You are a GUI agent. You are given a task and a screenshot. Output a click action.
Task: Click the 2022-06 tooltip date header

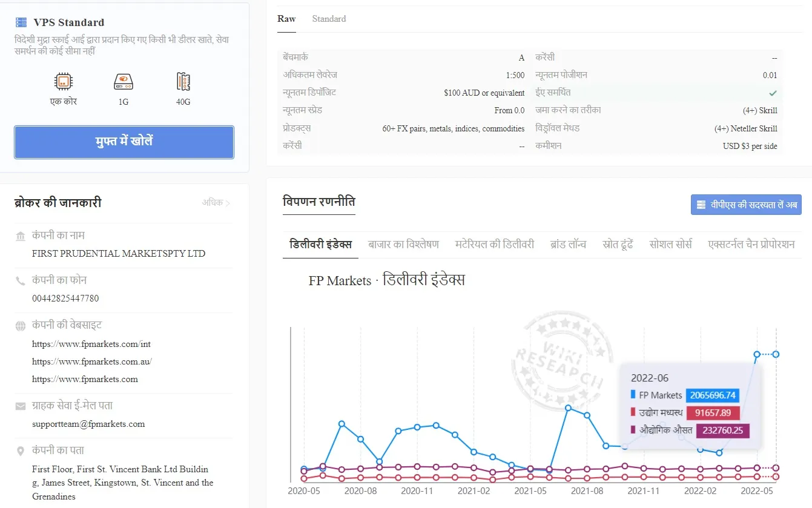(x=650, y=378)
